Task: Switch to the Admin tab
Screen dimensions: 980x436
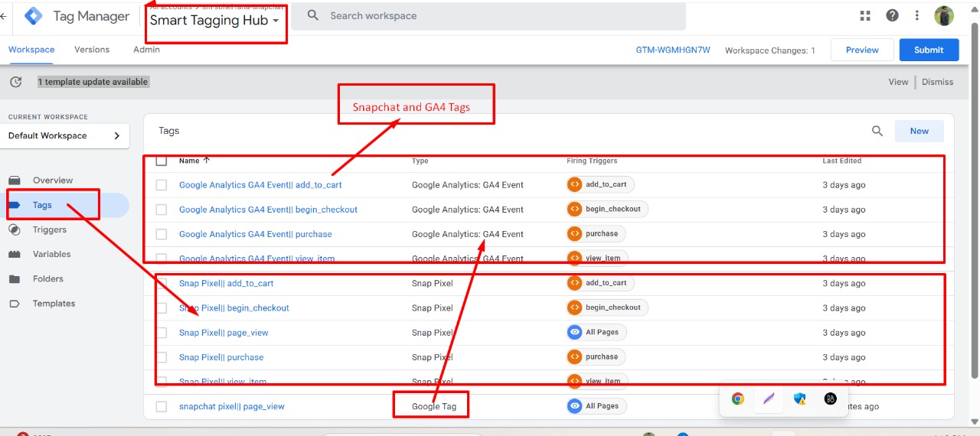Action: (146, 50)
